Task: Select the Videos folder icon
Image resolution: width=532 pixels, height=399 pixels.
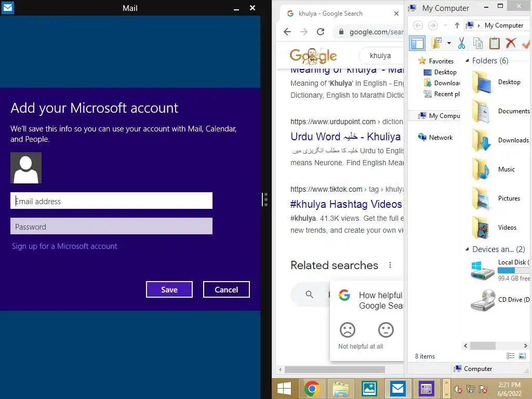Action: [x=481, y=228]
